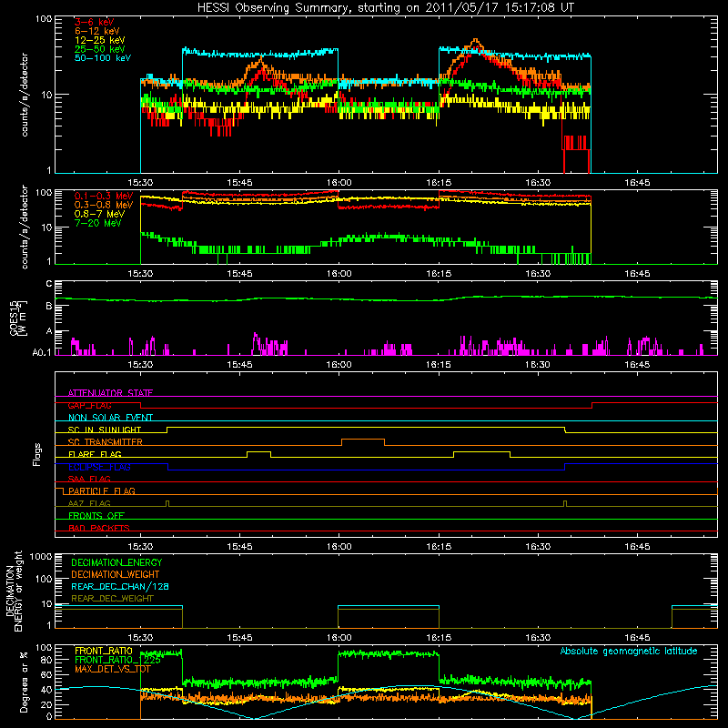Click the 16:00 tick label under the Flags panel
The width and height of the screenshot is (728, 728).
point(339,547)
